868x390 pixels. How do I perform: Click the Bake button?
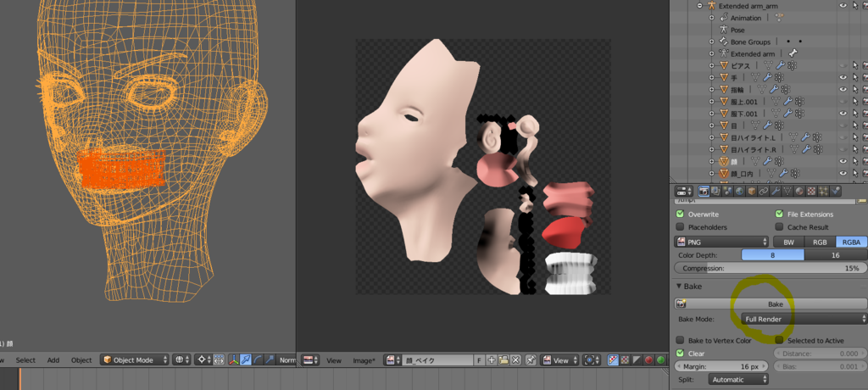[771, 304]
